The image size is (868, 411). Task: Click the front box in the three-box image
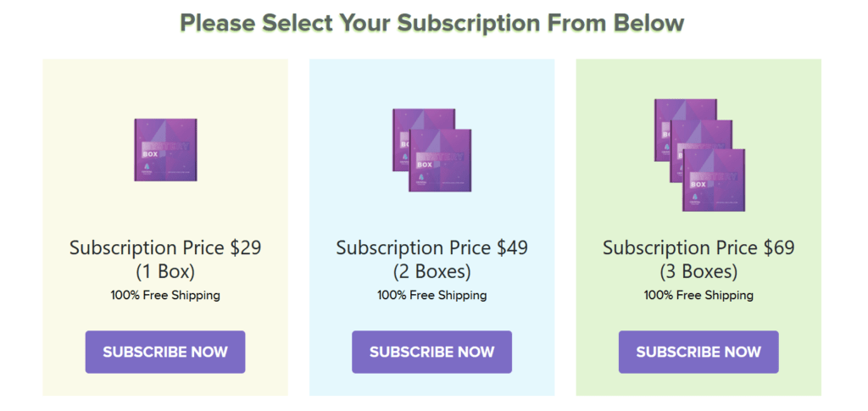(714, 181)
